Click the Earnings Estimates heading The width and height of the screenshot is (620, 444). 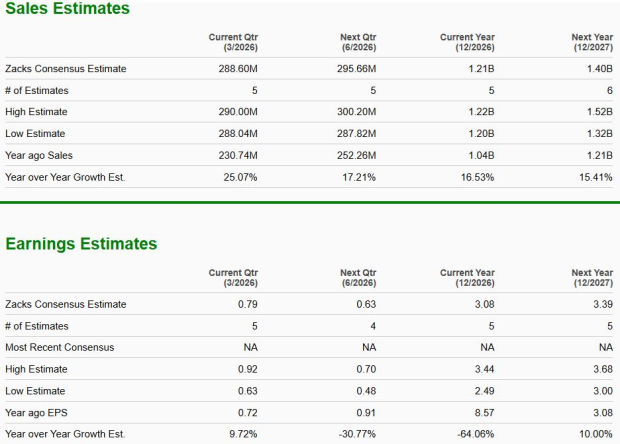[x=82, y=243]
